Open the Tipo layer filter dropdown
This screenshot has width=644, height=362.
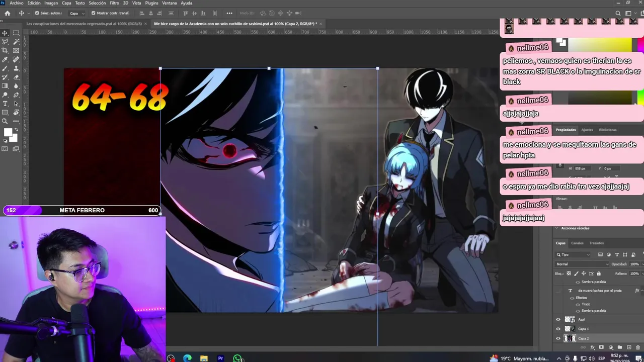(573, 255)
